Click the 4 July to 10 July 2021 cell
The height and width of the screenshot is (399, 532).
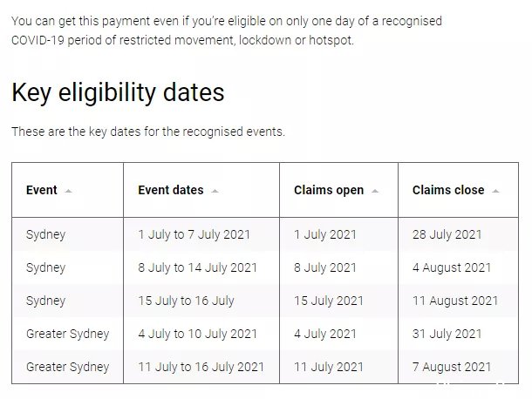tap(201, 334)
